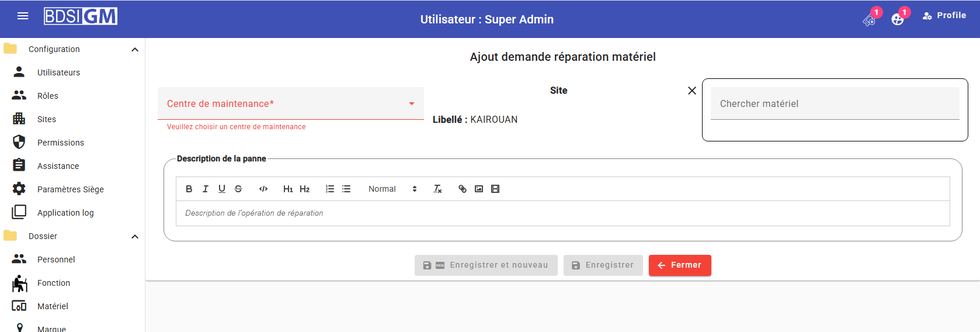Open Rôles page
The width and height of the screenshot is (980, 332).
point(48,96)
